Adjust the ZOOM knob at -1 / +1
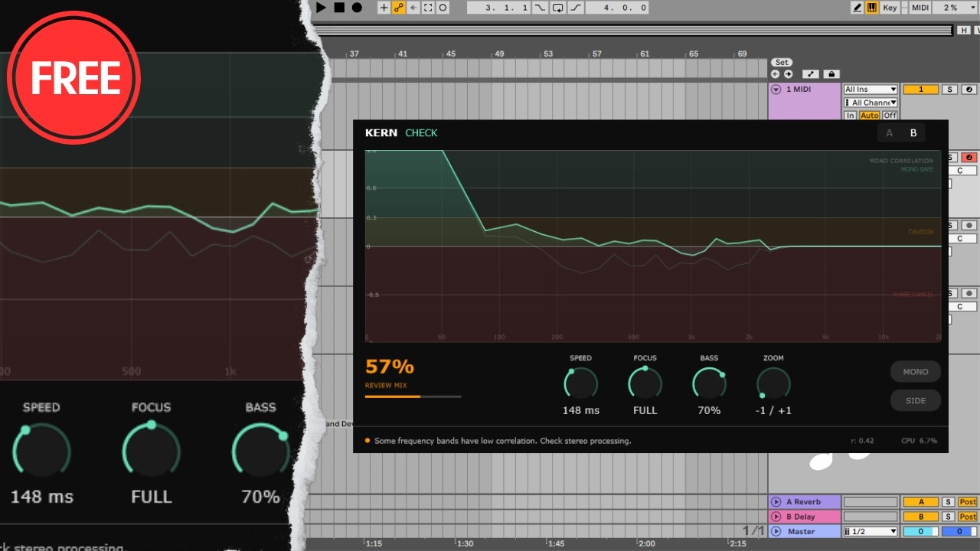Image resolution: width=980 pixels, height=551 pixels. tap(773, 383)
